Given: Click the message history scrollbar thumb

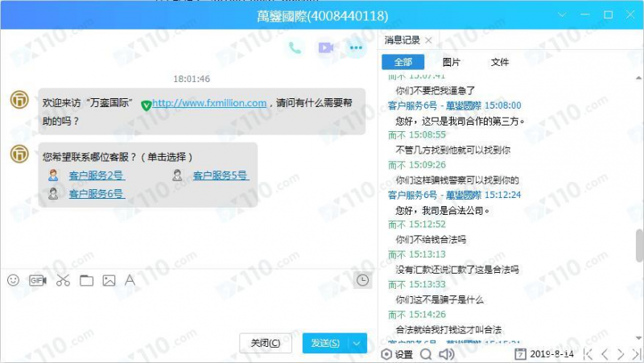Looking at the screenshot, I should pyautogui.click(x=639, y=245).
